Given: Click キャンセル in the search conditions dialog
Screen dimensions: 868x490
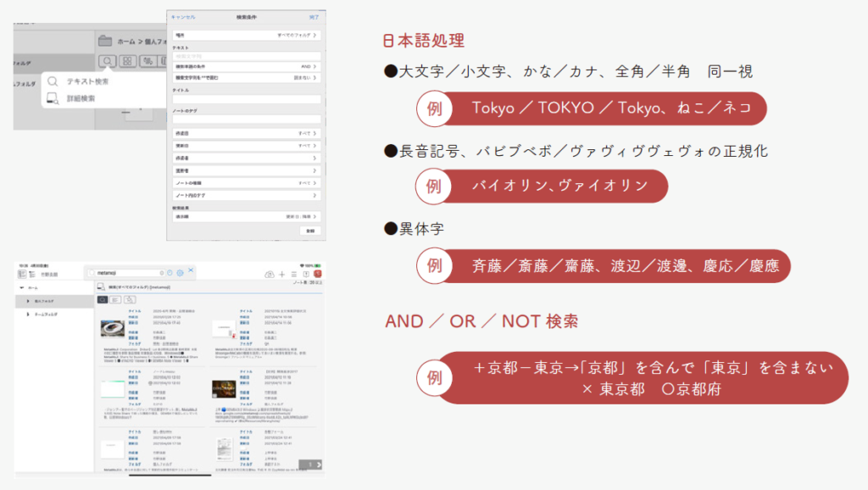Looking at the screenshot, I should (x=183, y=16).
